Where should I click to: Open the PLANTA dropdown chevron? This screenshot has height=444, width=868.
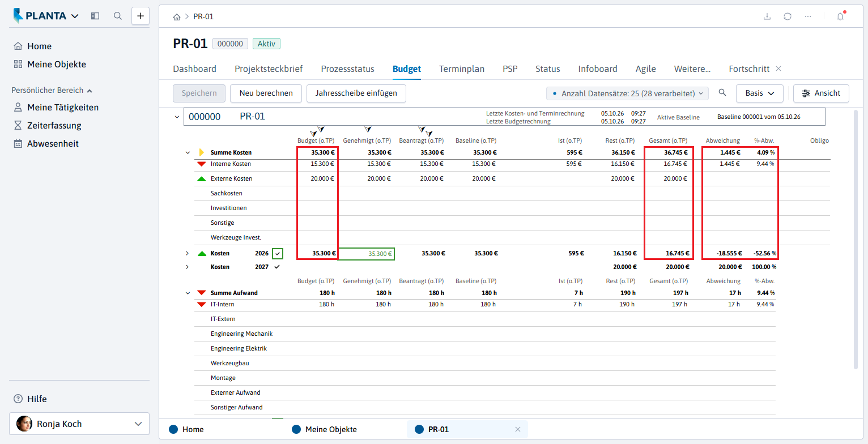75,16
